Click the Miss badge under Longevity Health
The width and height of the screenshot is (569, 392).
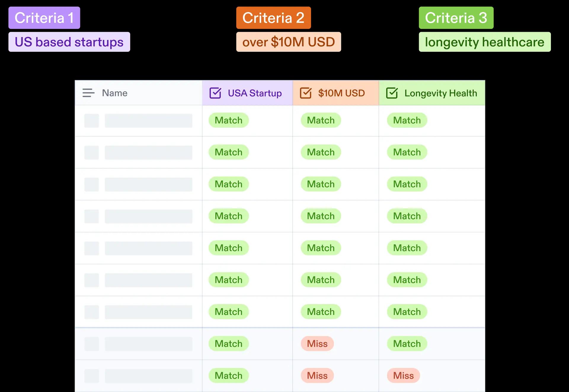click(403, 375)
